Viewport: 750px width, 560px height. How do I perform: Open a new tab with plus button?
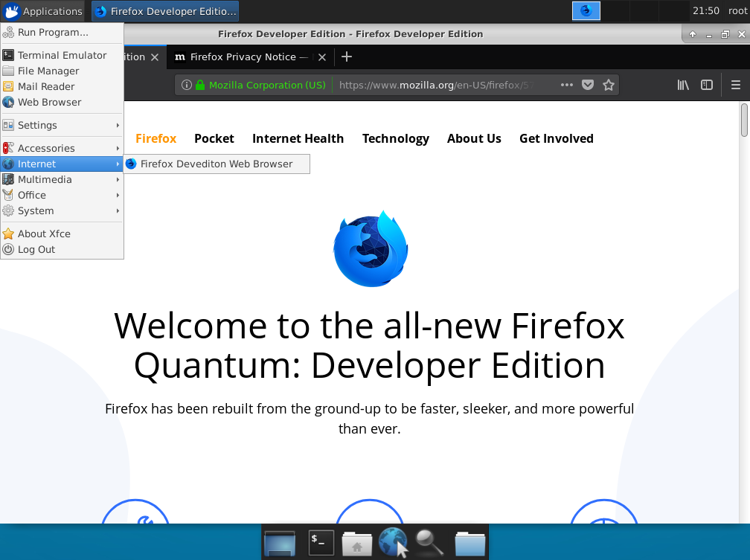click(x=346, y=57)
